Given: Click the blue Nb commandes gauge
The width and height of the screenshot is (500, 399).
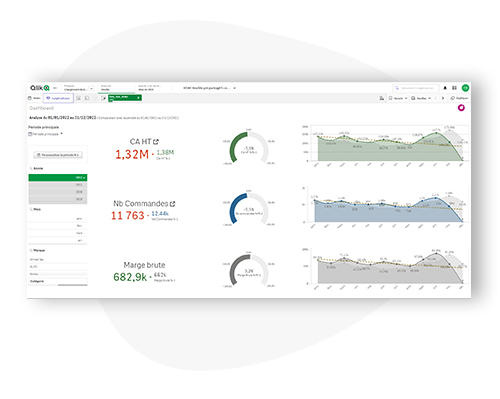Looking at the screenshot, I should (x=249, y=209).
